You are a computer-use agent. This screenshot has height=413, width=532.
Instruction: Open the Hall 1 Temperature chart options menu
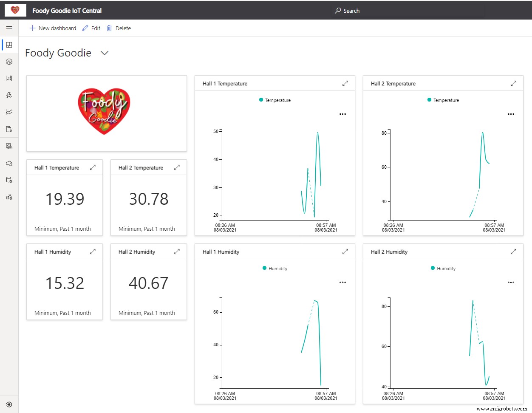coord(342,114)
